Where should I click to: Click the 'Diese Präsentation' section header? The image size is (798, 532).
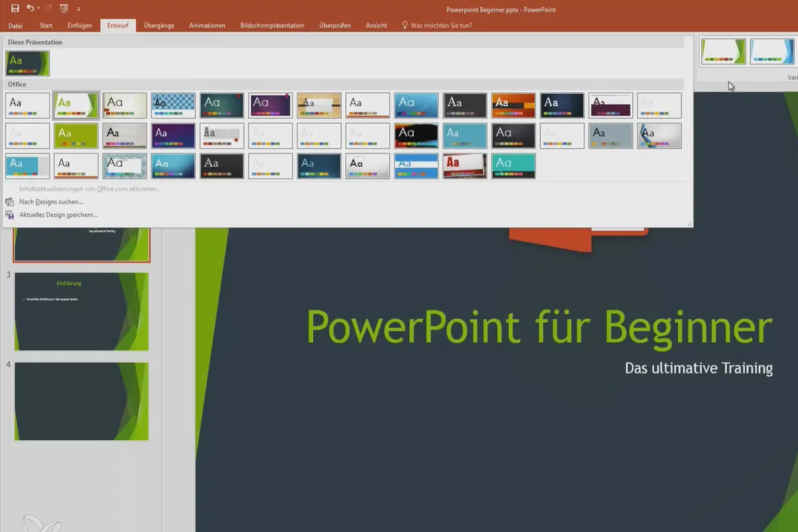pyautogui.click(x=35, y=42)
